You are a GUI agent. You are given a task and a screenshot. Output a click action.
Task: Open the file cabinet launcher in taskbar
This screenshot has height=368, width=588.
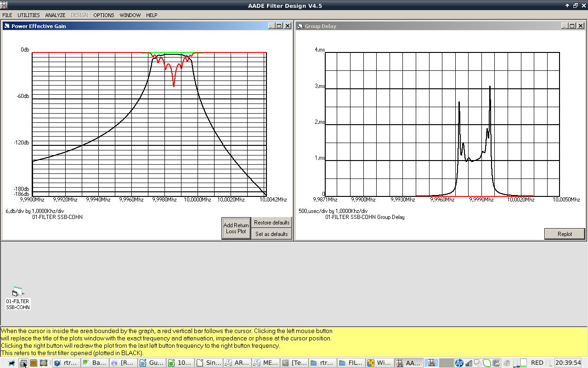click(x=34, y=363)
